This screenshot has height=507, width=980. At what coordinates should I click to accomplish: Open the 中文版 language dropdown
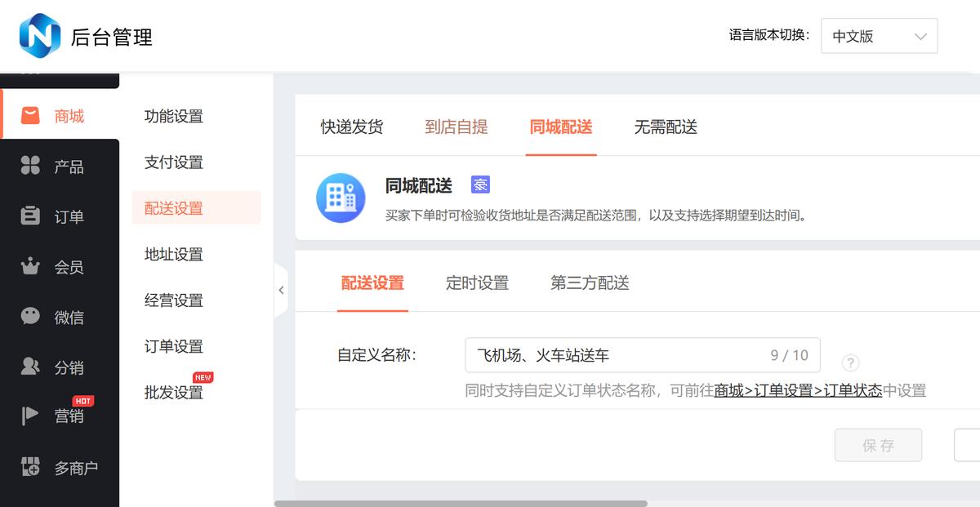(x=879, y=36)
